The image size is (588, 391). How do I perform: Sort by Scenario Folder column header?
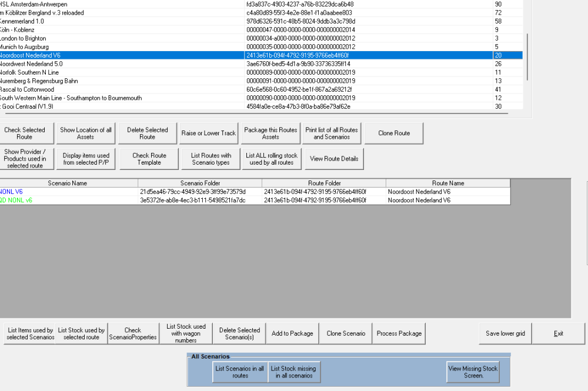coord(200,183)
